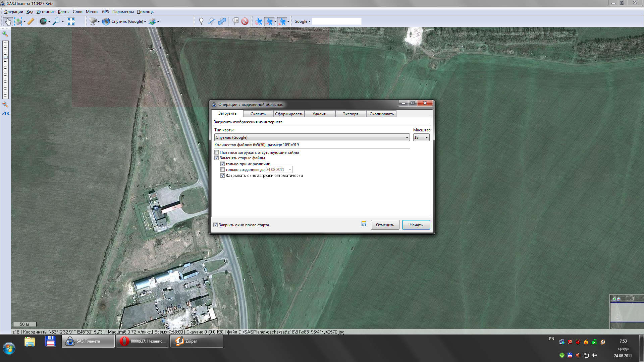Image resolution: width=644 pixels, height=362 pixels.
Task: Switch to the 'Склеить' tab
Action: tap(258, 114)
